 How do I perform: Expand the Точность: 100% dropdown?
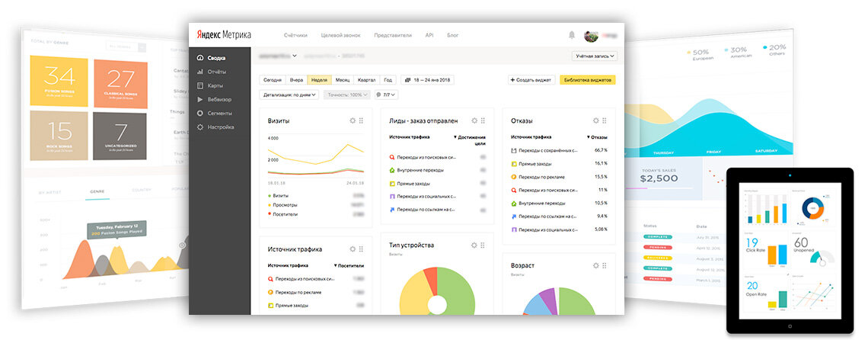[346, 95]
